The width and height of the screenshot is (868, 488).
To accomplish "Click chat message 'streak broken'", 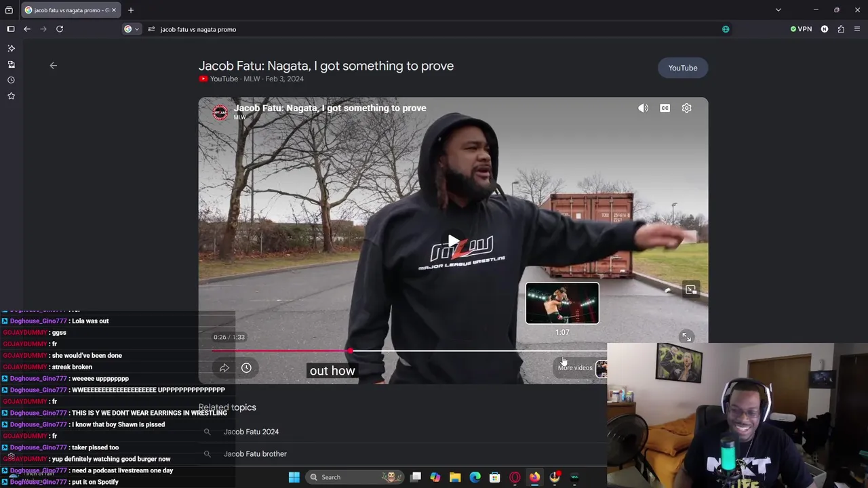I will point(73,367).
